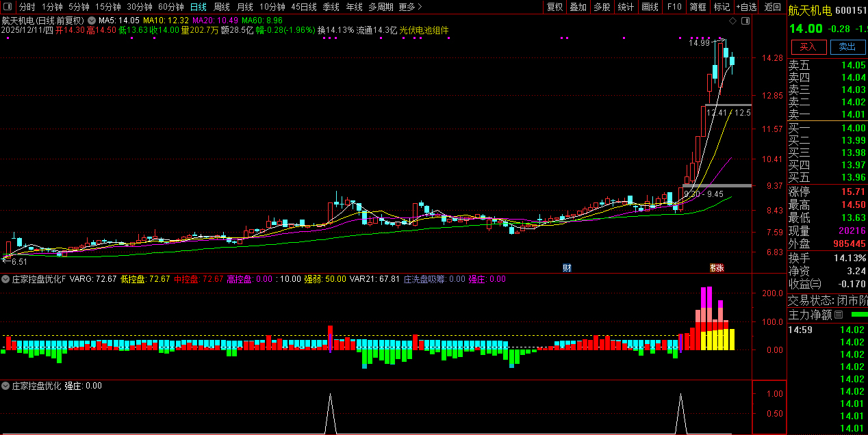
Task: Switch to the 周线 weekly period tab
Action: (221, 7)
